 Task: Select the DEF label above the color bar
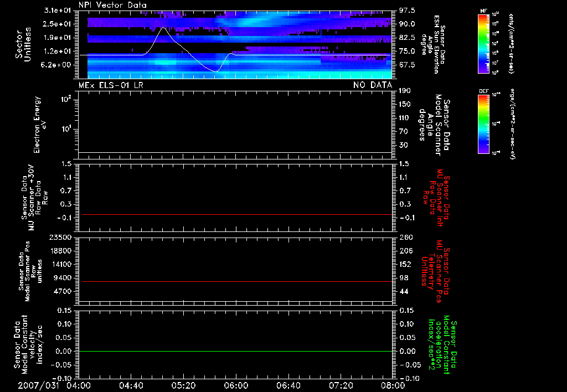pyautogui.click(x=484, y=91)
